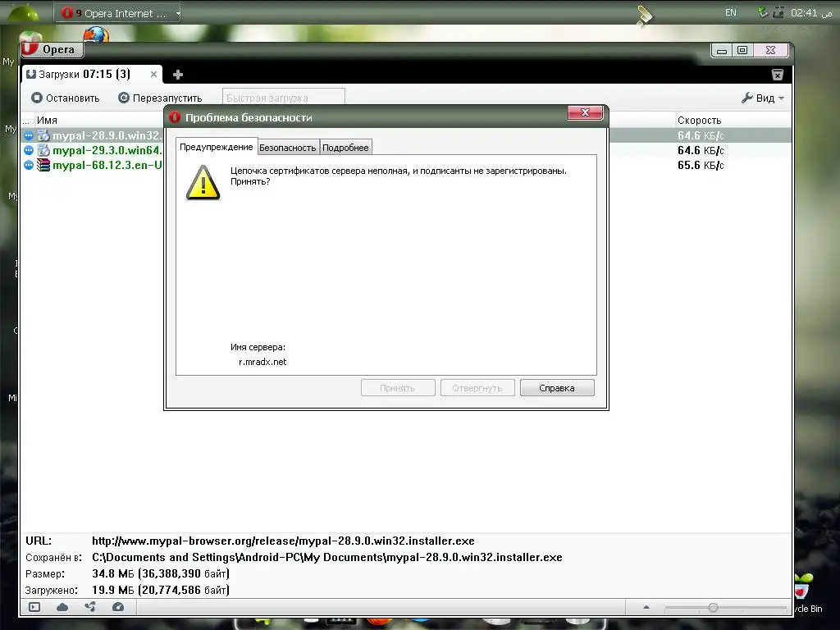Open a new tab with plus icon
The width and height of the screenshot is (840, 630).
click(178, 75)
